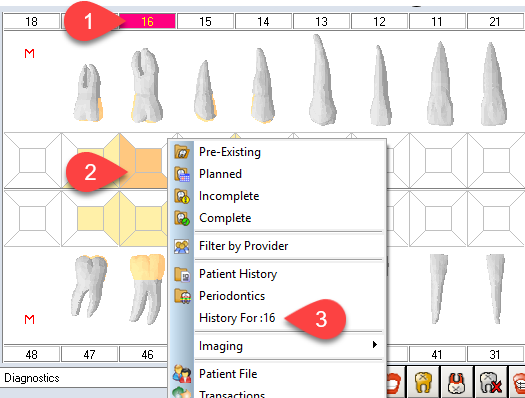525x398 pixels.
Task: Click the extracted tooth icon with red X
Action: point(490,382)
